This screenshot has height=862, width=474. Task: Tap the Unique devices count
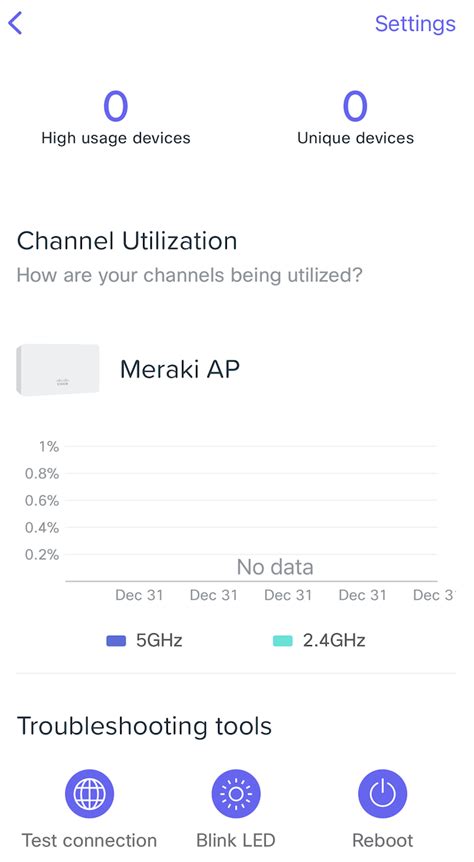(x=355, y=107)
